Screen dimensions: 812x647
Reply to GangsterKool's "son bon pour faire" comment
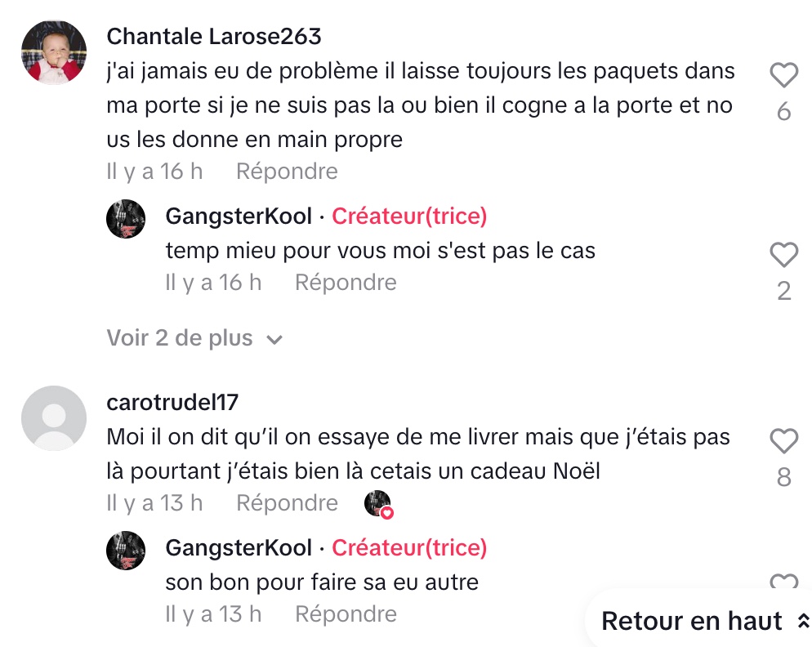pos(346,614)
